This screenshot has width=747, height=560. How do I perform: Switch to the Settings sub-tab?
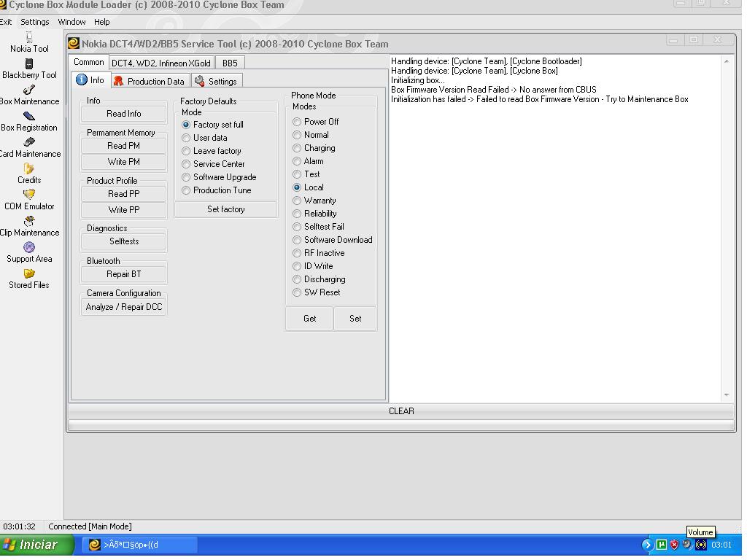217,82
